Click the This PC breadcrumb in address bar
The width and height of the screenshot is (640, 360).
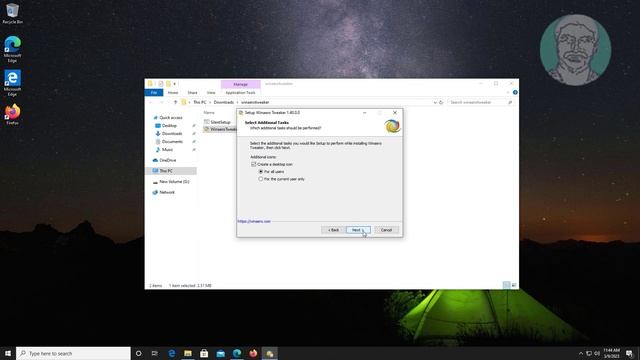pyautogui.click(x=200, y=102)
